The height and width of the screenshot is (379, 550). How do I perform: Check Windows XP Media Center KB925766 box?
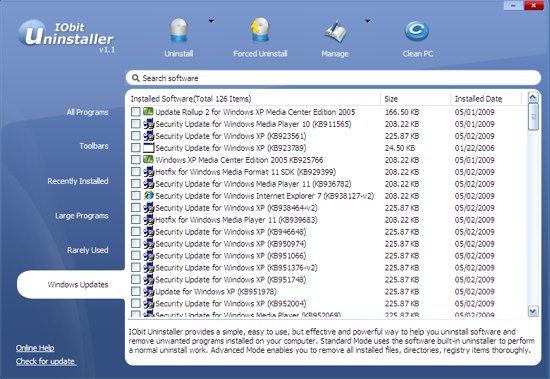pos(135,160)
